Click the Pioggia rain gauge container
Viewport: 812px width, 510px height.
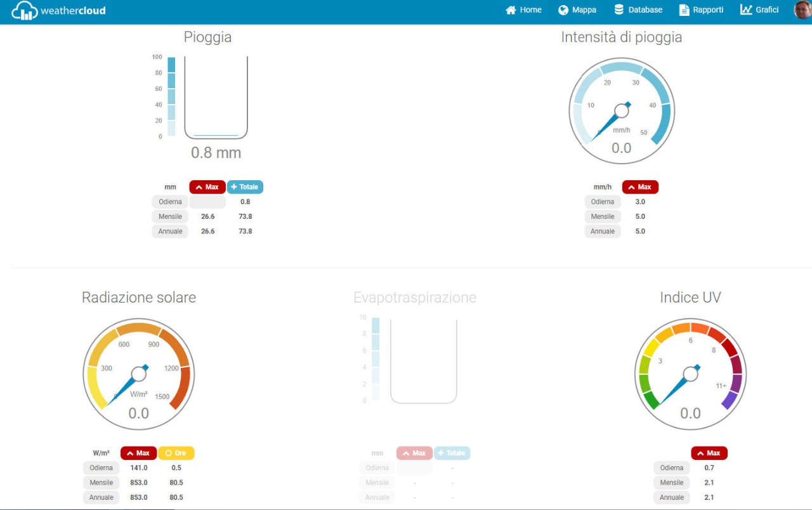pos(216,98)
